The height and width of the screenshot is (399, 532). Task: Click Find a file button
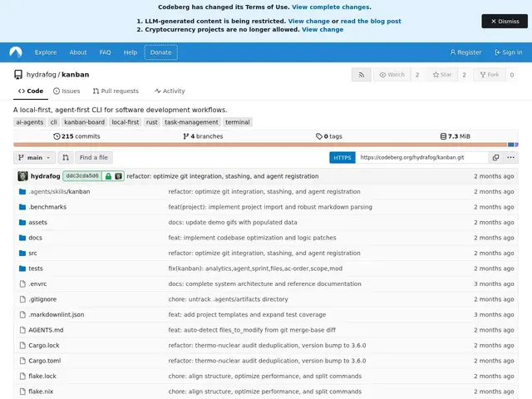94,157
